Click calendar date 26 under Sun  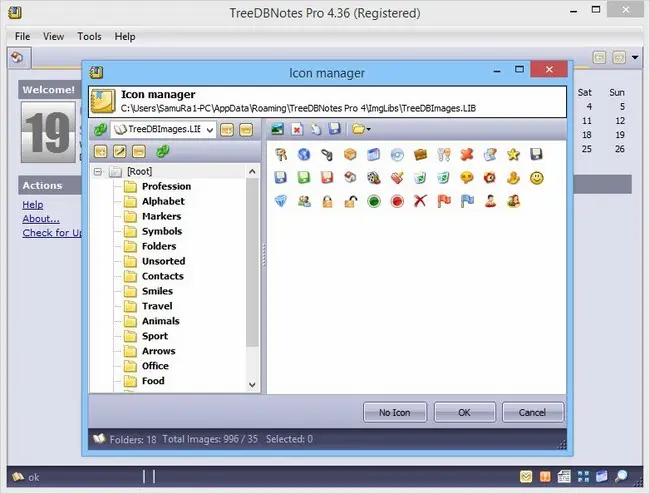coord(620,149)
